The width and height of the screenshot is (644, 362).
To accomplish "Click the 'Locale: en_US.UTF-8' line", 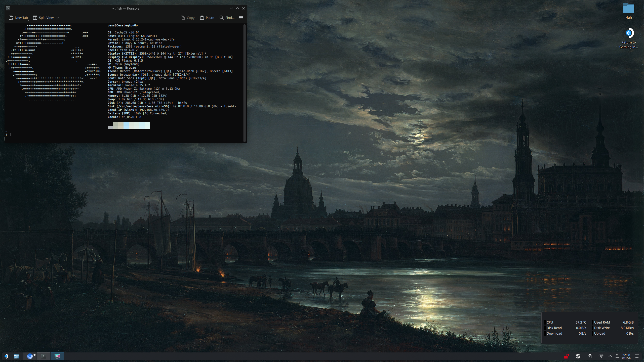I will [124, 117].
